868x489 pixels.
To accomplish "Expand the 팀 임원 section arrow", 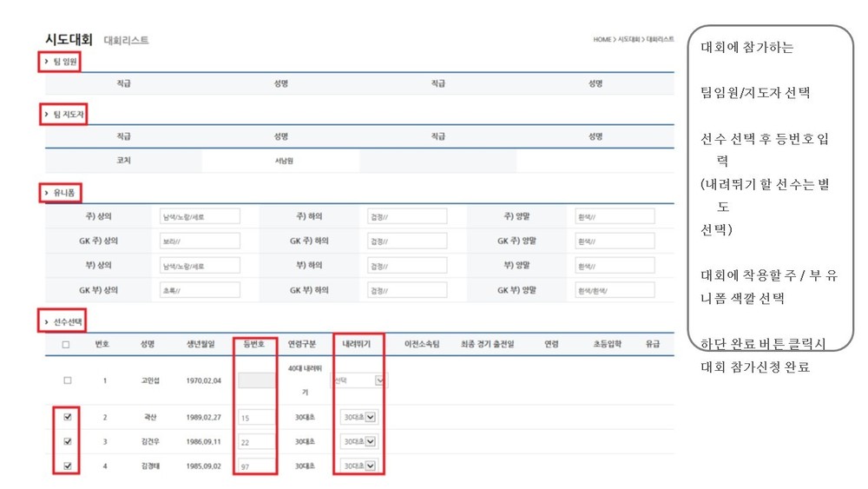I will click(x=47, y=62).
